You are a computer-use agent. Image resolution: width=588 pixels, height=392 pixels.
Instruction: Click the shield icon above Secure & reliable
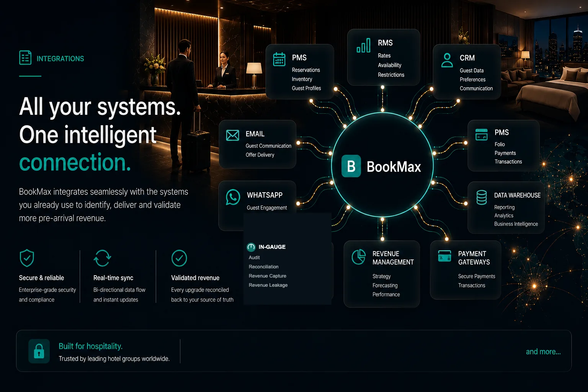coord(27,258)
